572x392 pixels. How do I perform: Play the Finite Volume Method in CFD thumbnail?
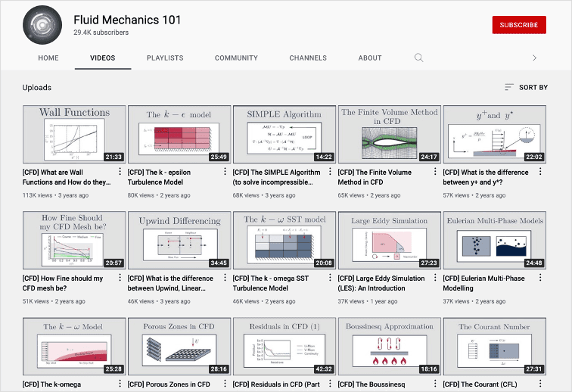click(x=389, y=134)
